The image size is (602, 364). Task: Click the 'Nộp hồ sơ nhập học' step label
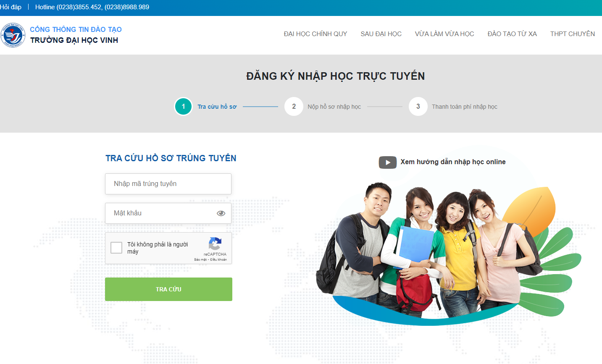tap(334, 107)
